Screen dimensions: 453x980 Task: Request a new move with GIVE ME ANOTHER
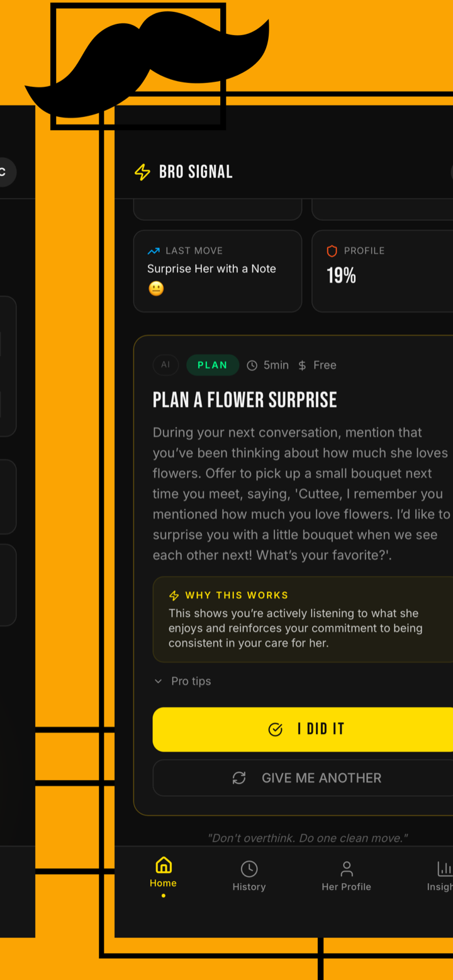click(x=303, y=778)
